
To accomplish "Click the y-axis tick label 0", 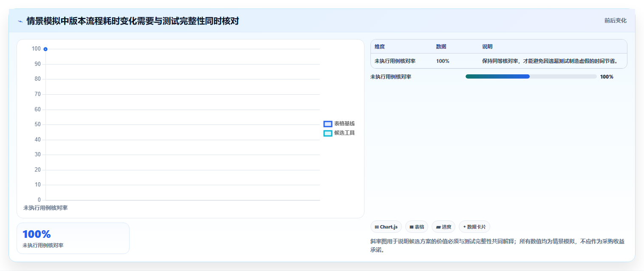I will point(39,200).
